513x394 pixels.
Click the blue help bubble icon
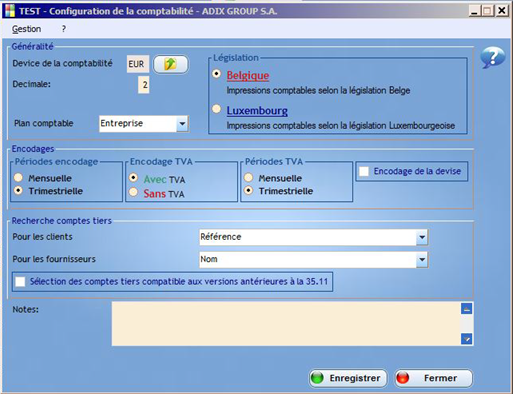coord(492,57)
